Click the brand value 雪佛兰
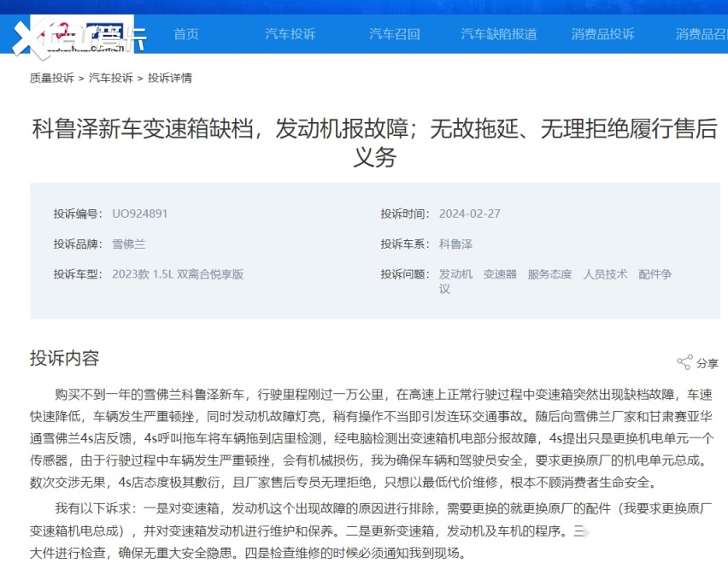Image resolution: width=728 pixels, height=569 pixels. click(128, 243)
